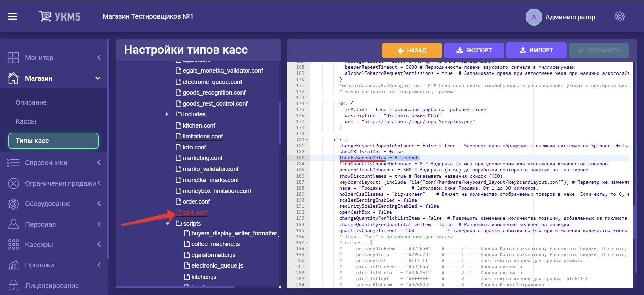This screenshot has width=644, height=295.
Task: Click the Персонал person icon
Action: [x=13, y=224]
